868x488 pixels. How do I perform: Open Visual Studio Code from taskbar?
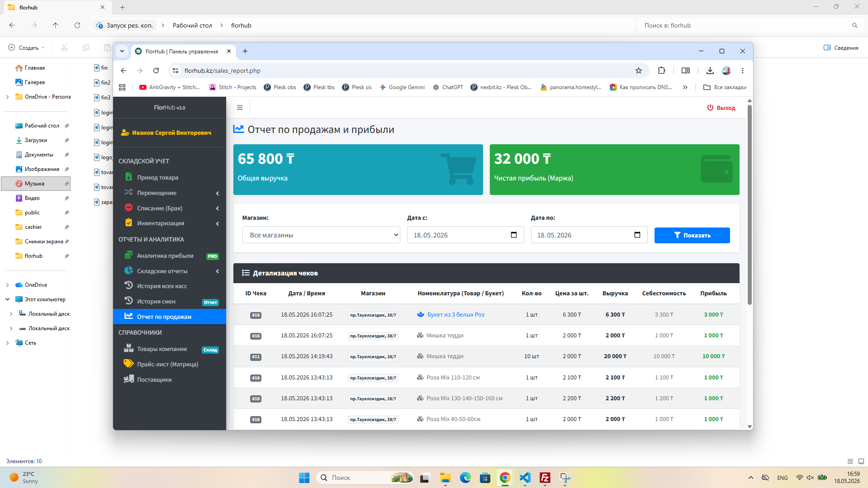525,478
